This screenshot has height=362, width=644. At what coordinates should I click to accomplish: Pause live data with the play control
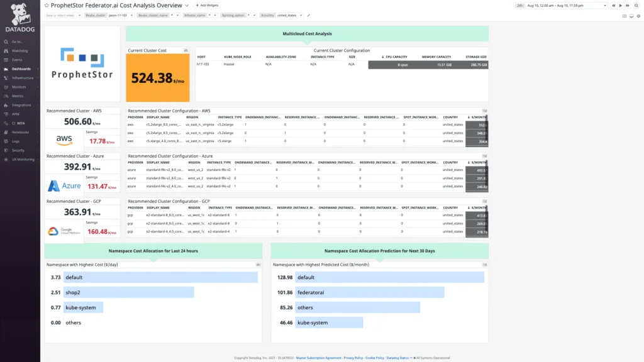coord(621,6)
